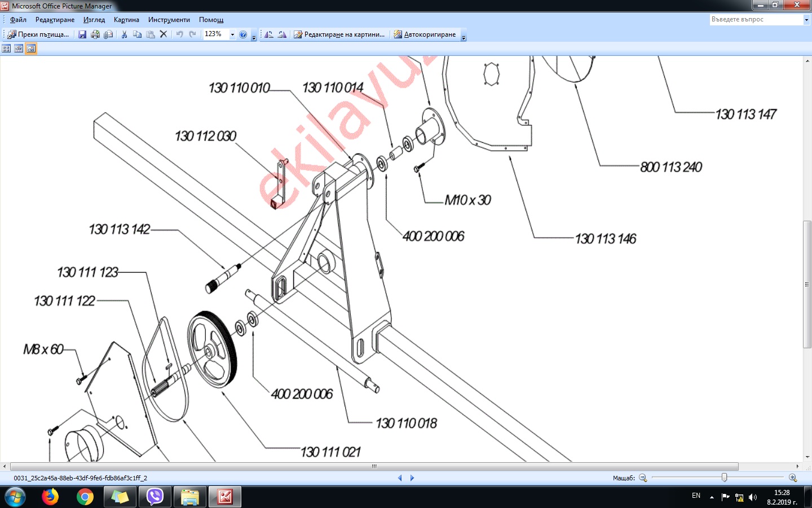The image size is (812, 508).
Task: Click the 'Въведете въпрос' help input field
Action: click(756, 19)
